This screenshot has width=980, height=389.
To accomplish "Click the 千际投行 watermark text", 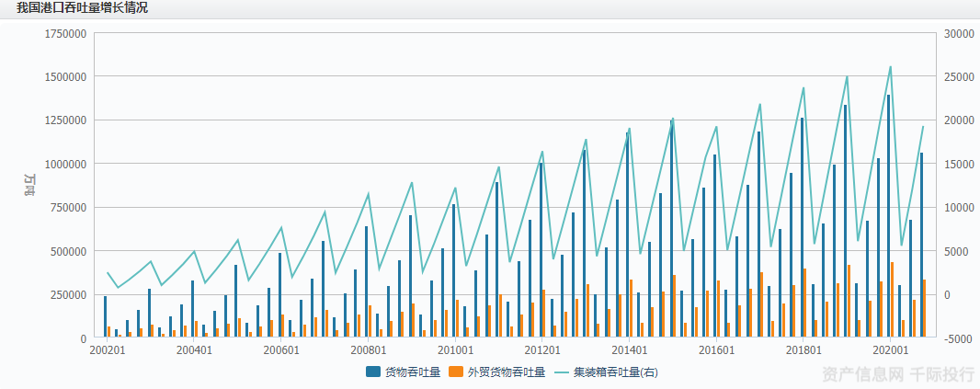I will [x=941, y=373].
